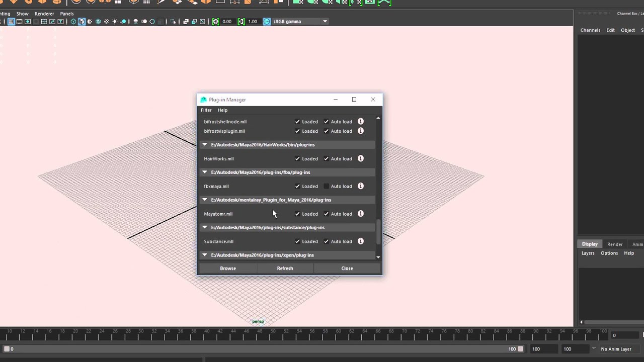644x362 pixels.
Task: Click scroll-down arrow in Plug-in Manager
Action: click(378, 257)
